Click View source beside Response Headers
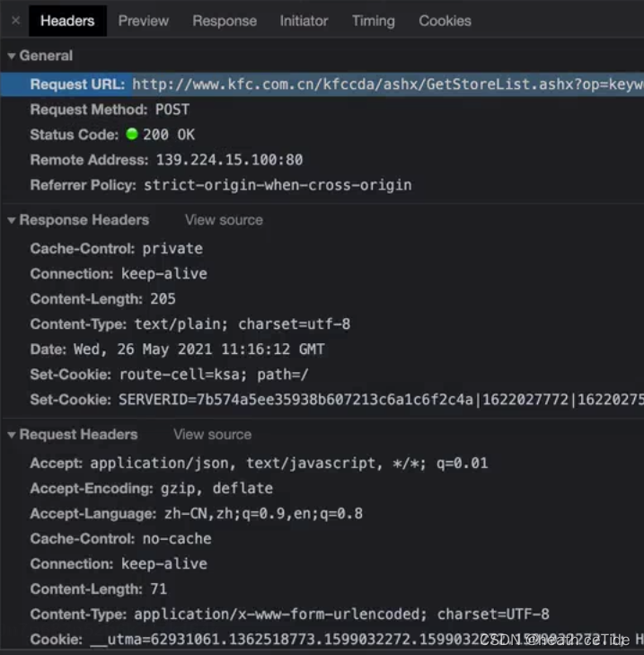This screenshot has height=655, width=644. point(224,220)
